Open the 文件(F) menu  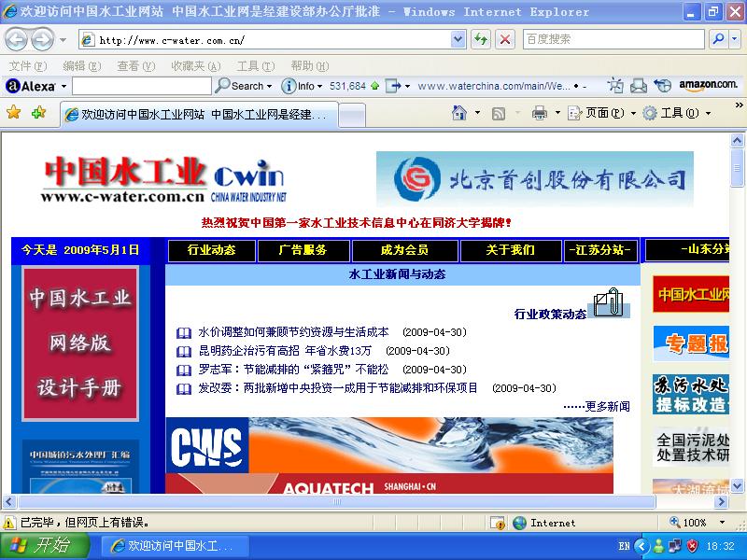pyautogui.click(x=28, y=66)
